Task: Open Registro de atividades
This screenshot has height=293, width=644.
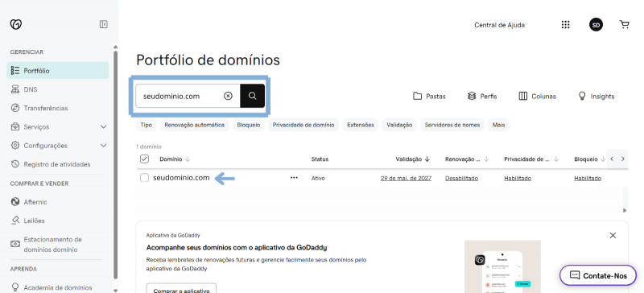Action: click(58, 164)
